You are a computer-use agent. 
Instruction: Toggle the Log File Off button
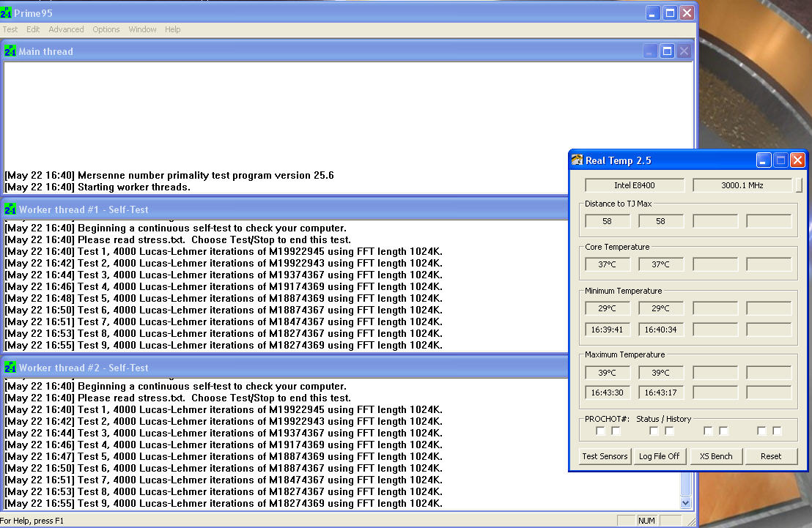(660, 456)
